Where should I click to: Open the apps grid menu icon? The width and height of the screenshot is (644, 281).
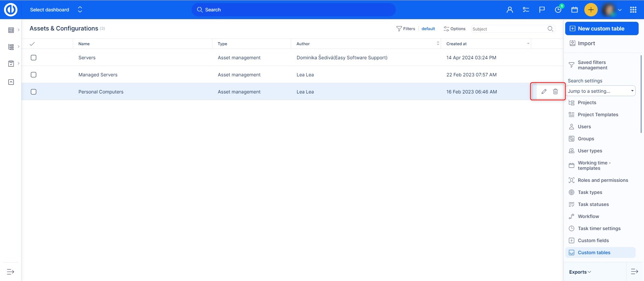633,10
